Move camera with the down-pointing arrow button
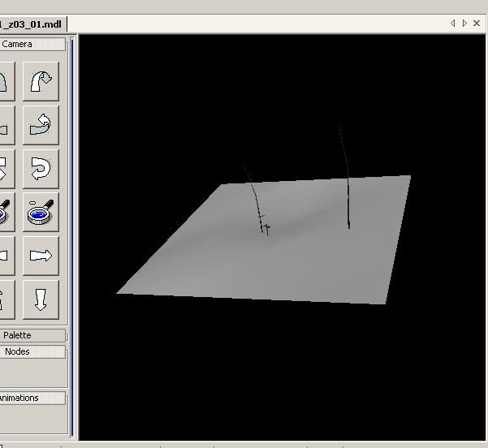The width and height of the screenshot is (488, 448). coord(41,299)
